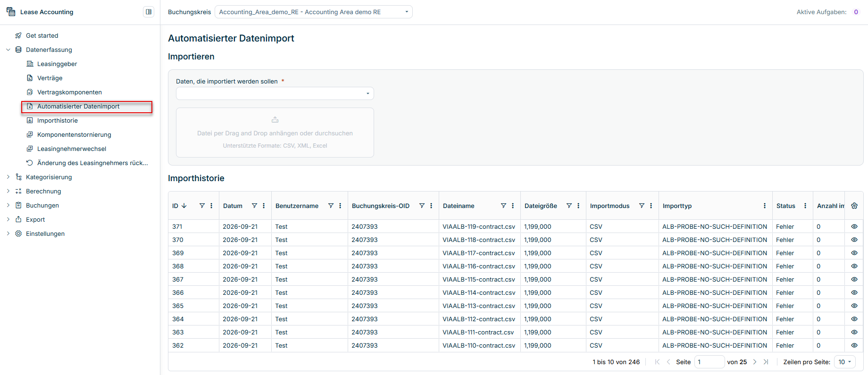Browse for a file in the upload area
Image resolution: width=868 pixels, height=375 pixels.
point(275,133)
